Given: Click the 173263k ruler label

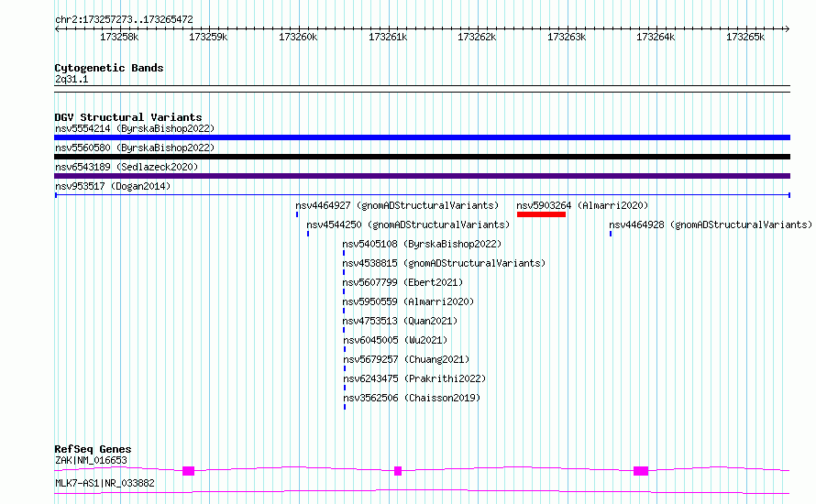Looking at the screenshot, I should pyautogui.click(x=567, y=37).
